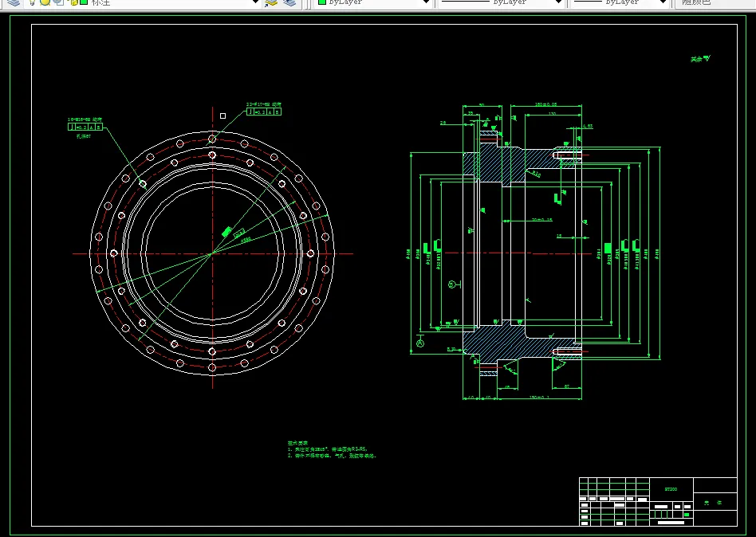Click Make Object's Layer Current icon
This screenshot has height=537, width=756.
(271, 3)
